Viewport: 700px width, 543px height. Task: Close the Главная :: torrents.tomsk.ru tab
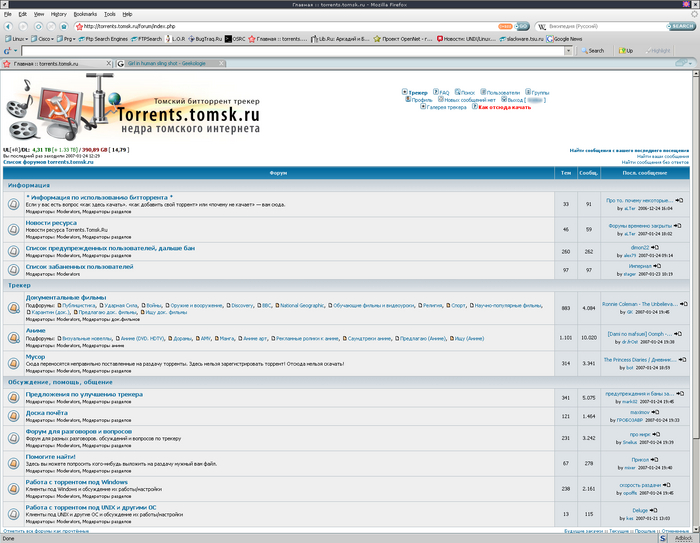(108, 64)
